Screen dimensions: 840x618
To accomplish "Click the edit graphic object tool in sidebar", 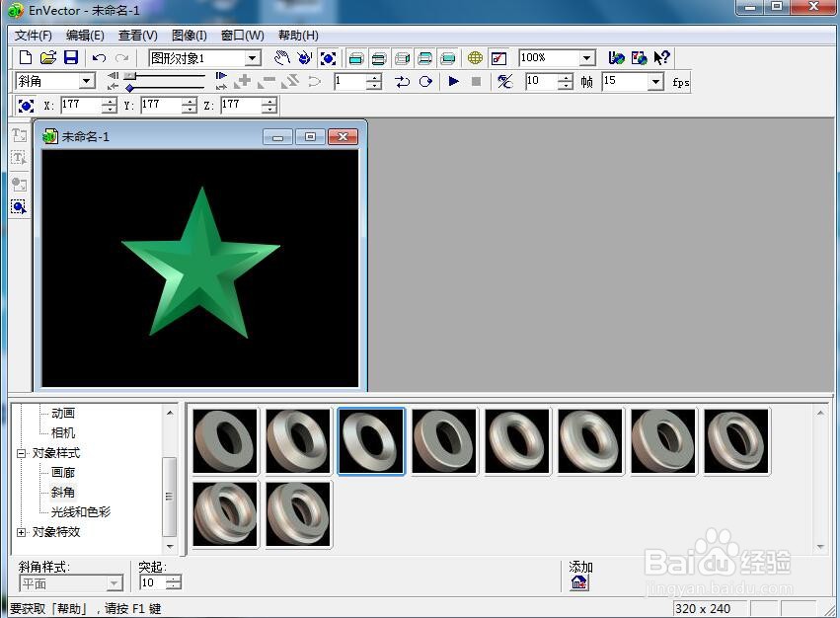I will [19, 207].
